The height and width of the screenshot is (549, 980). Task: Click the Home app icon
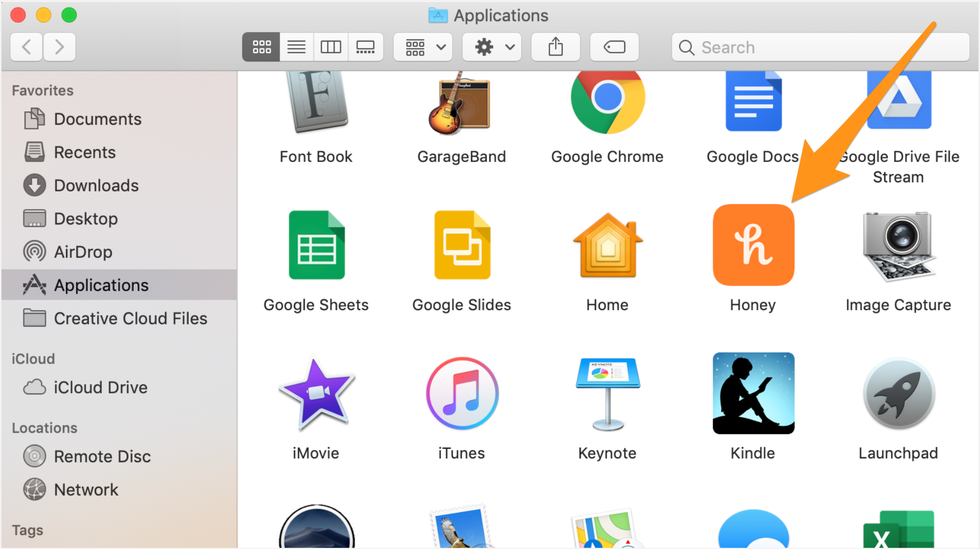pos(608,245)
